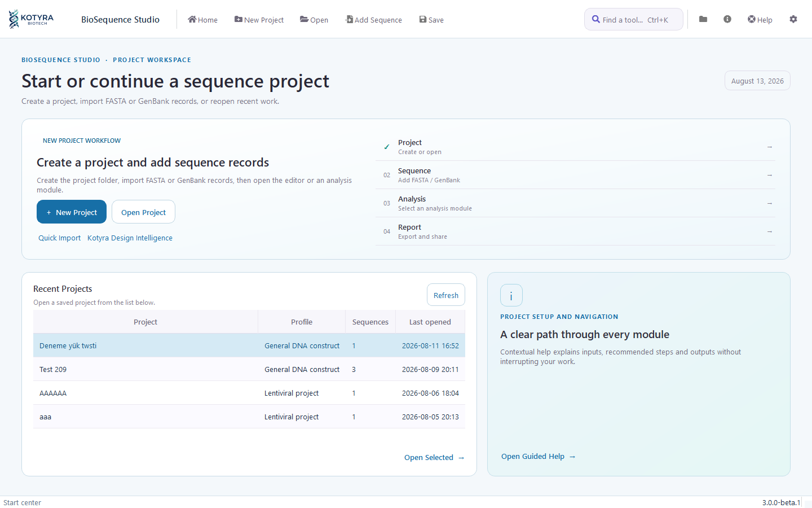Select the Sequence workflow step
This screenshot has width=812, height=508.
575,175
